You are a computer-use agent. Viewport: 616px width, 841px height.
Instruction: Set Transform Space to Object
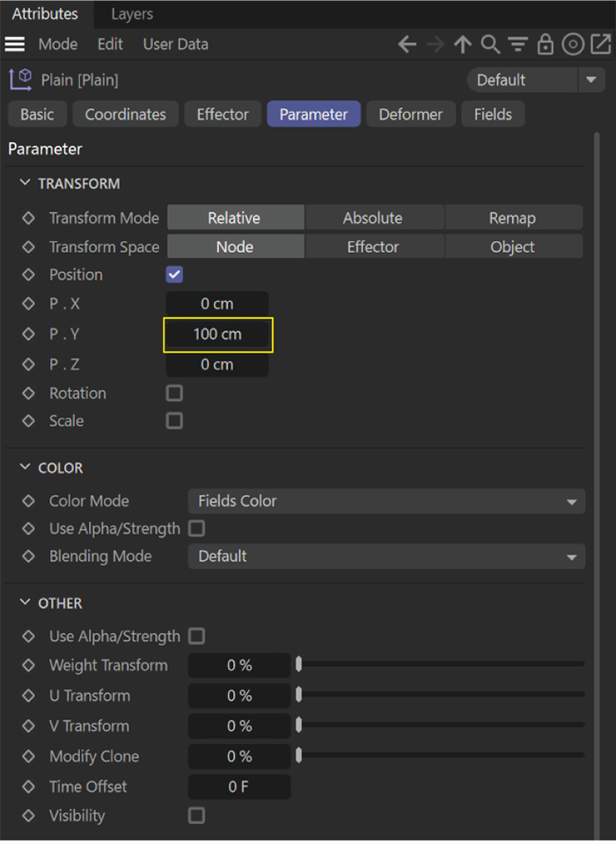512,247
